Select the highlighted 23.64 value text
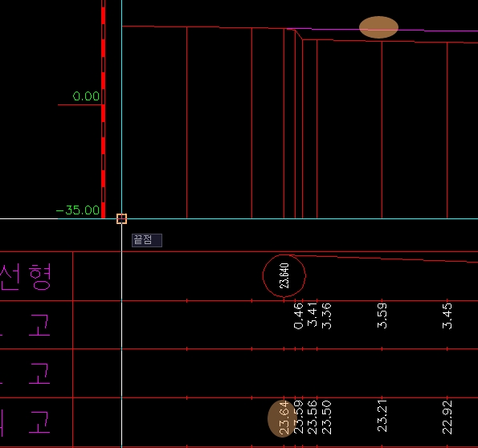Image resolution: width=478 pixels, height=448 pixels. pyautogui.click(x=284, y=418)
